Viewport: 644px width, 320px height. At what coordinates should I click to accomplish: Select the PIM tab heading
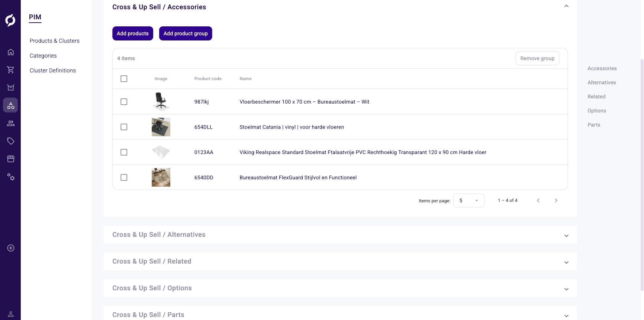tap(35, 17)
